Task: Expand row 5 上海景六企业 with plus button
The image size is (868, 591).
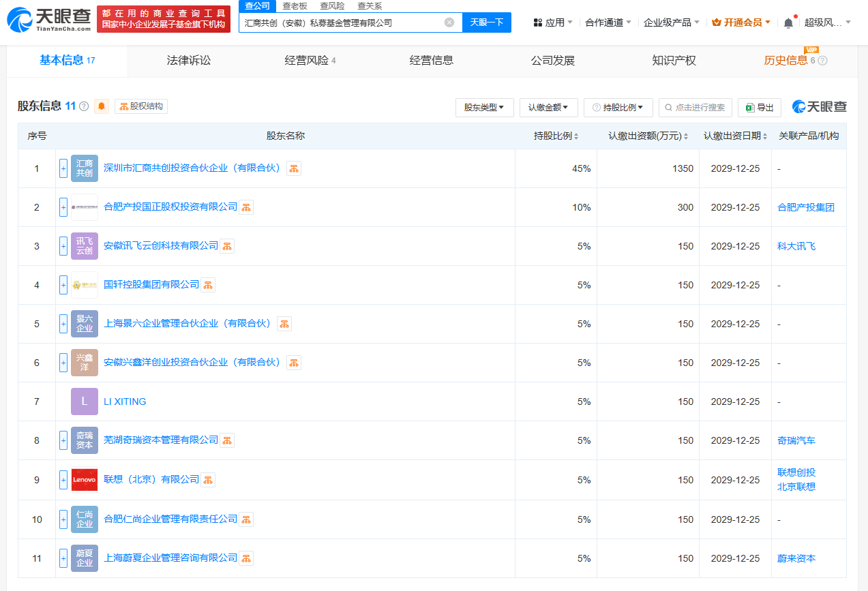Action: pos(63,324)
